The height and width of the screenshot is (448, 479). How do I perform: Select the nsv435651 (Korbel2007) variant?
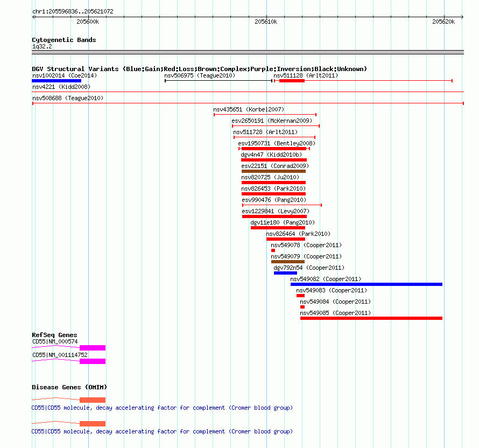click(249, 109)
